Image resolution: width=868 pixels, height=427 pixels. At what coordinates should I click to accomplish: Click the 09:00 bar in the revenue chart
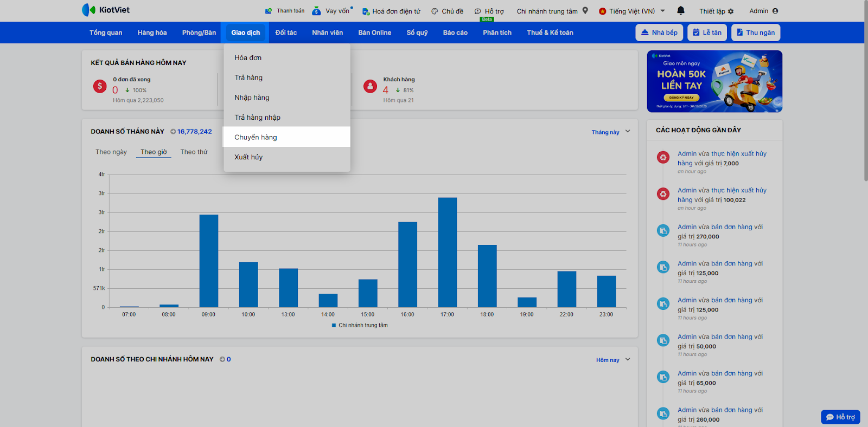pyautogui.click(x=209, y=261)
